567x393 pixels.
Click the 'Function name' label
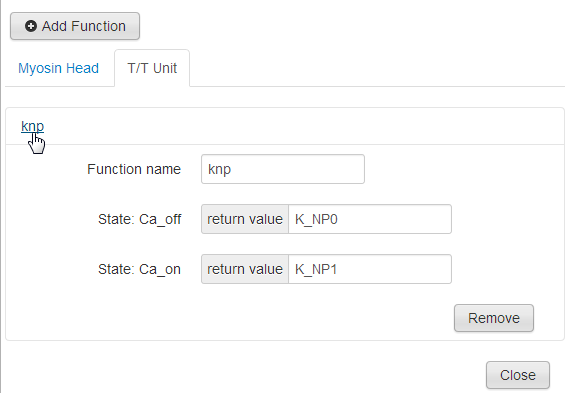pos(134,169)
